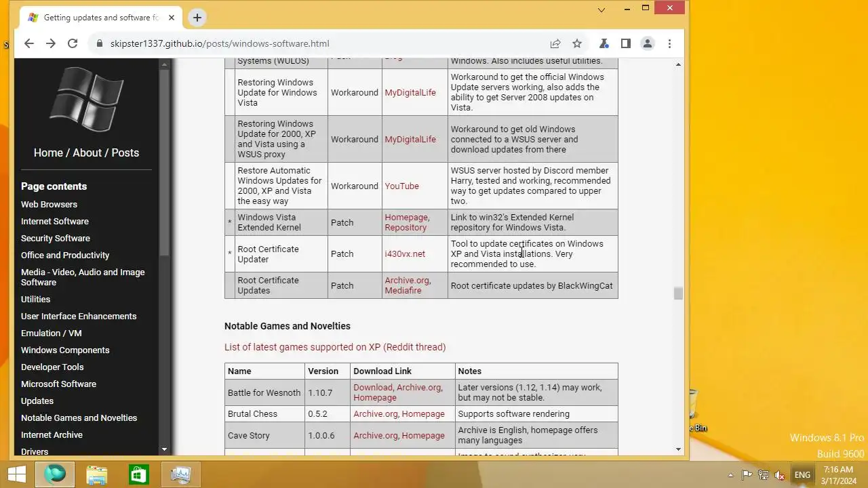The image size is (868, 488).
Task: Open Cave Story Archive.org link
Action: [x=375, y=435]
